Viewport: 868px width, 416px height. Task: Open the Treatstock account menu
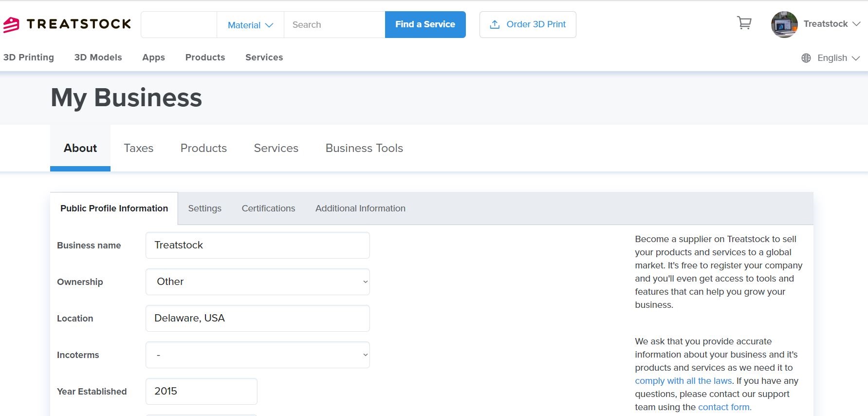click(831, 24)
